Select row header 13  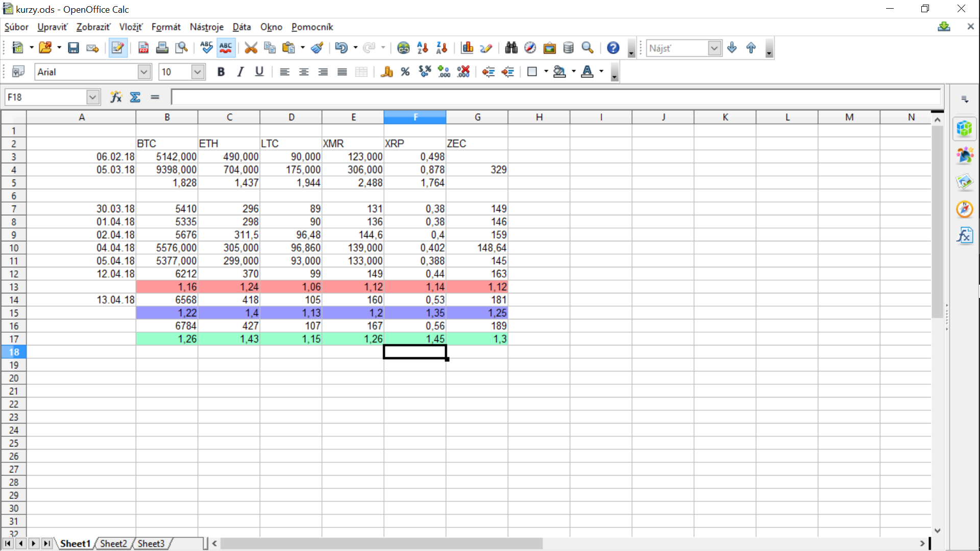(x=14, y=287)
